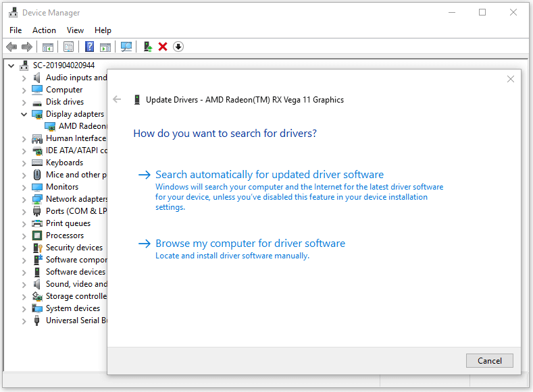Click the Forward arrow toolbar icon
533x392 pixels.
pos(27,47)
